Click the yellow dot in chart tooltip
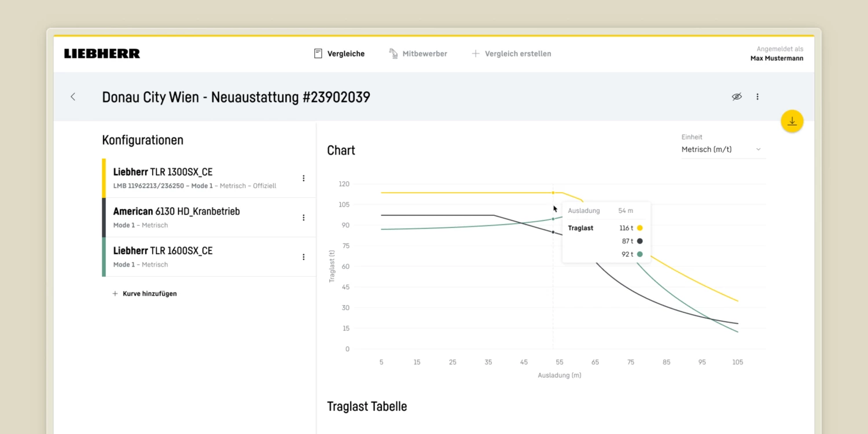The width and height of the screenshot is (868, 434). (639, 228)
